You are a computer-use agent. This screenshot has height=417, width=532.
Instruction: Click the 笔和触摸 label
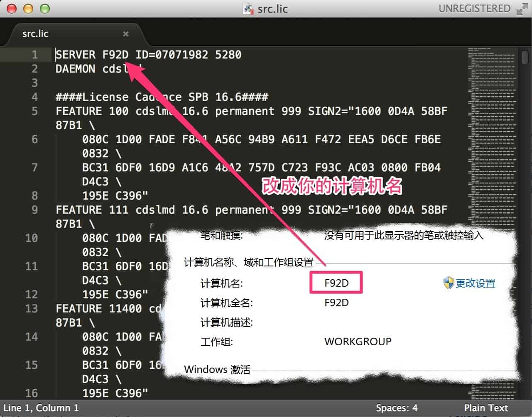click(x=222, y=236)
